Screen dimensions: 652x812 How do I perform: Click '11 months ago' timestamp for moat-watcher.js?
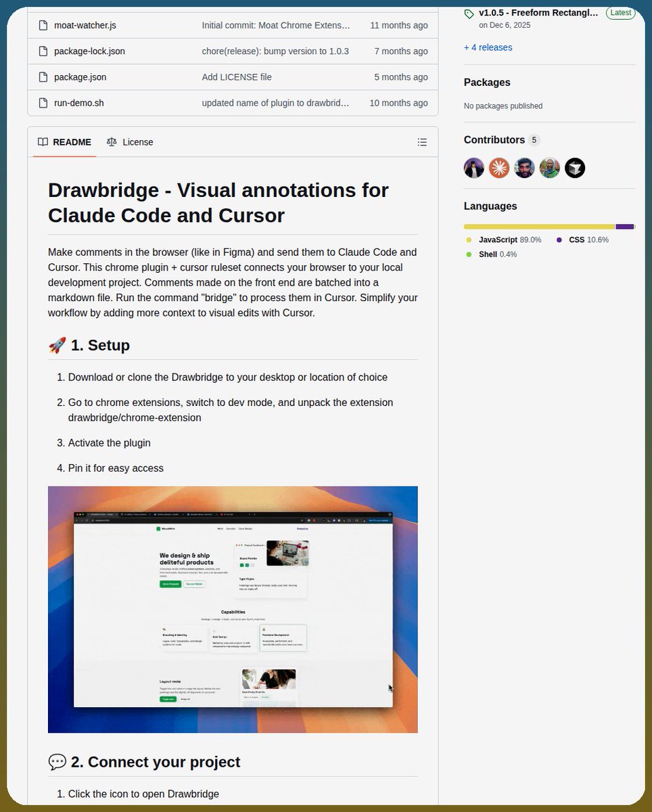coord(399,25)
